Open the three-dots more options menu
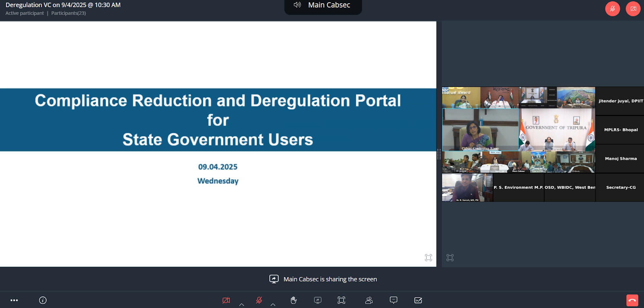The height and width of the screenshot is (308, 644). 14,300
